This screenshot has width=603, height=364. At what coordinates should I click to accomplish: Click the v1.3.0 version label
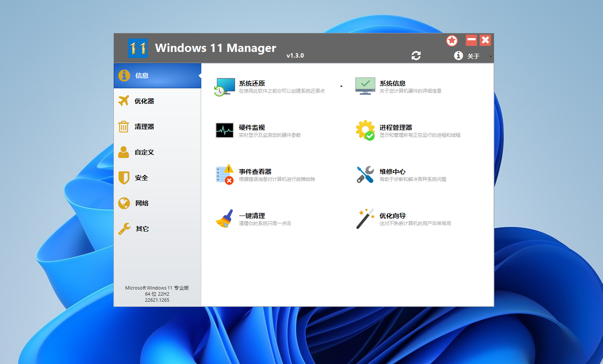[295, 56]
